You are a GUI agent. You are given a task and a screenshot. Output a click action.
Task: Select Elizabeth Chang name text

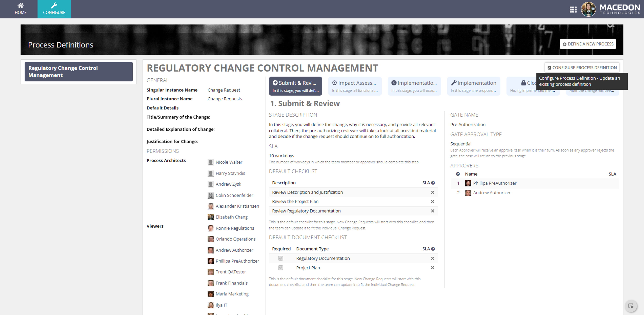coord(232,217)
